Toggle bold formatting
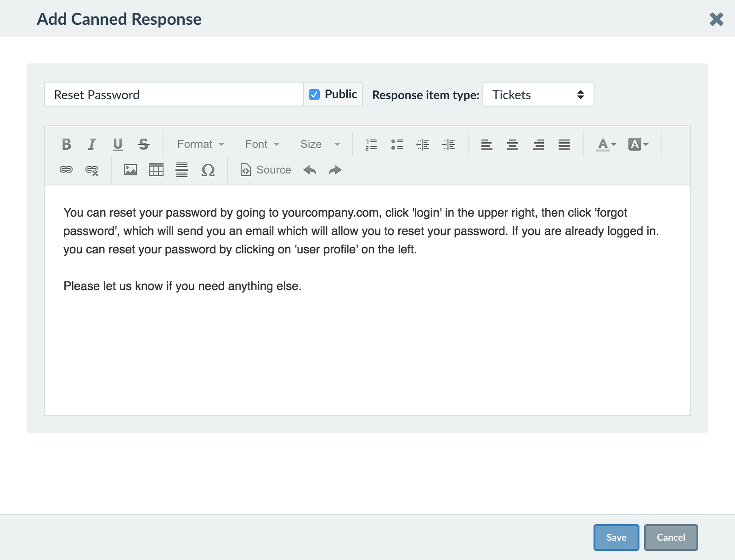The width and height of the screenshot is (735, 560). click(67, 144)
